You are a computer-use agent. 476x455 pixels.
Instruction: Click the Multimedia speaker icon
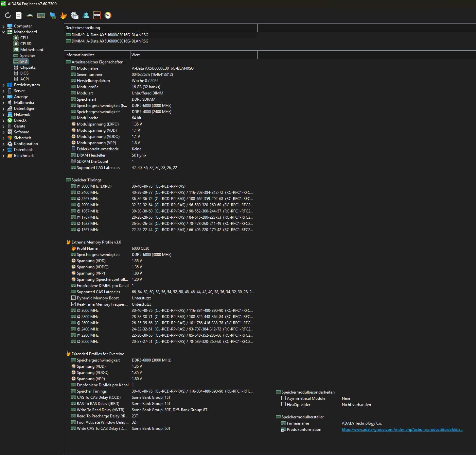pos(10,103)
